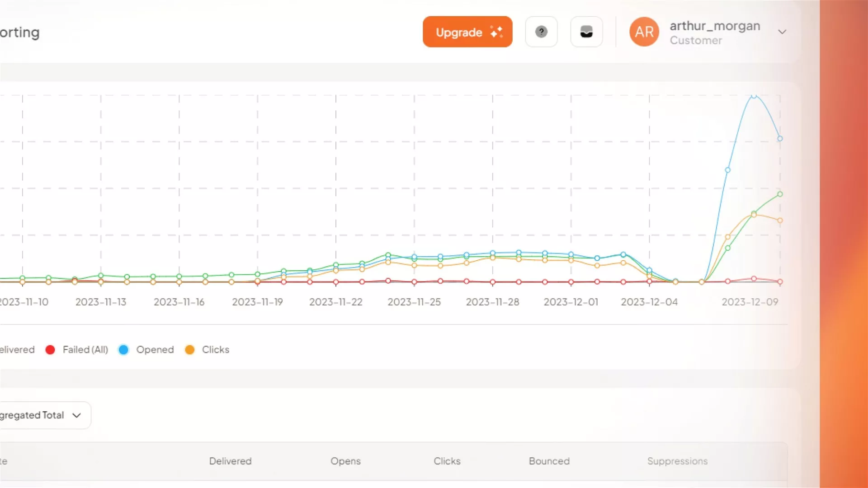
Task: Click the Opened peak data point
Action: (754, 96)
